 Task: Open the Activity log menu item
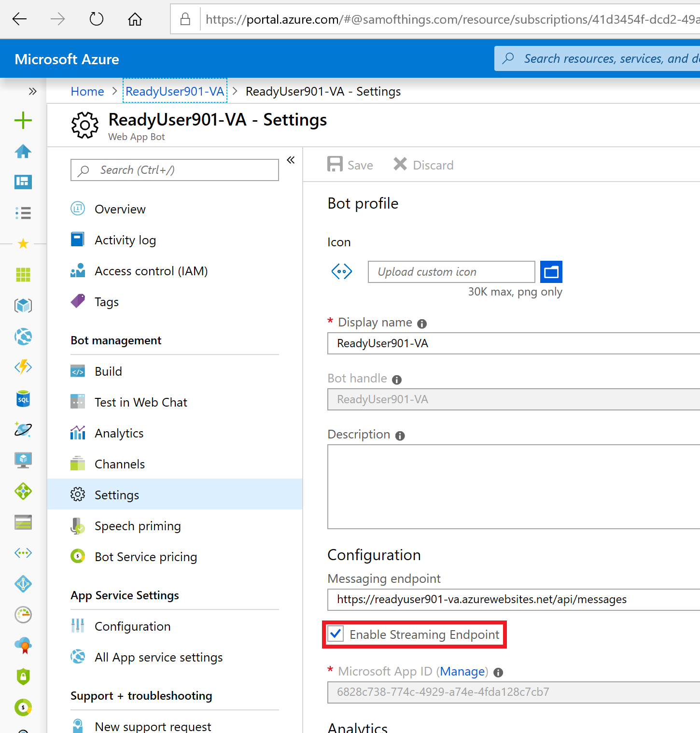click(175, 240)
